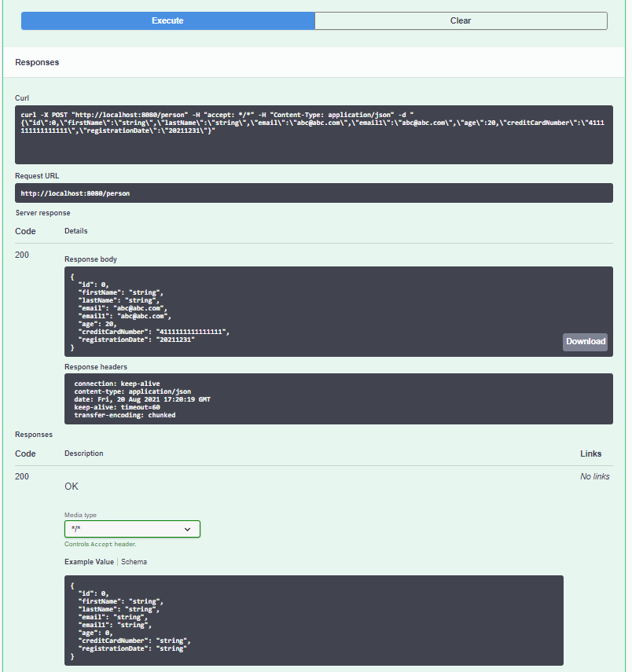Click the "creditCardNumber" line in response body
This screenshot has width=632, height=672.
tap(154, 332)
